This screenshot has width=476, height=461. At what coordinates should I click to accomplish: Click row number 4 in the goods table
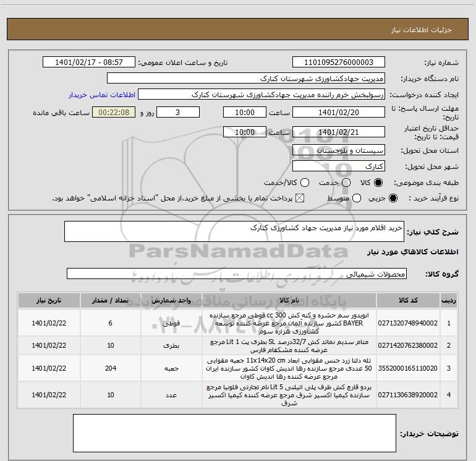click(x=449, y=395)
